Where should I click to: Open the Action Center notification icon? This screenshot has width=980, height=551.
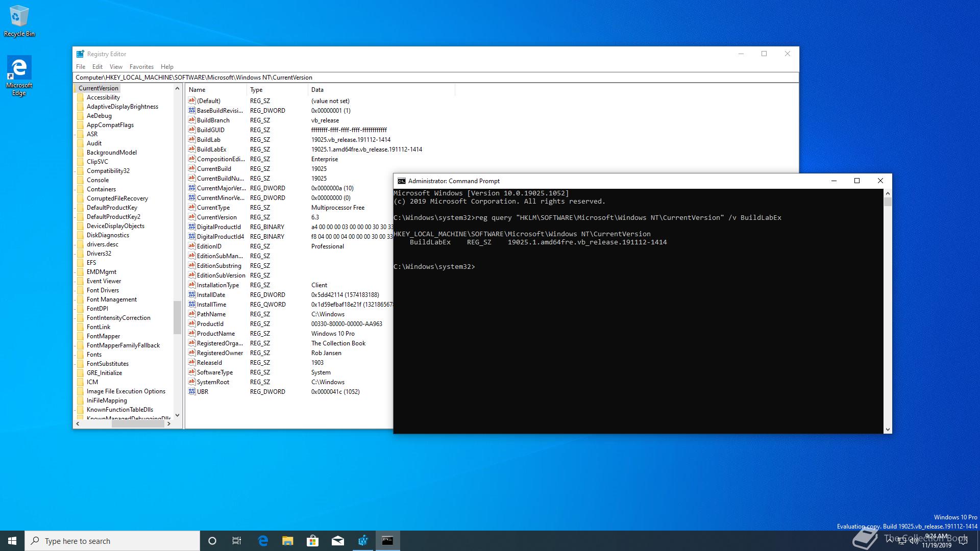[x=963, y=541]
